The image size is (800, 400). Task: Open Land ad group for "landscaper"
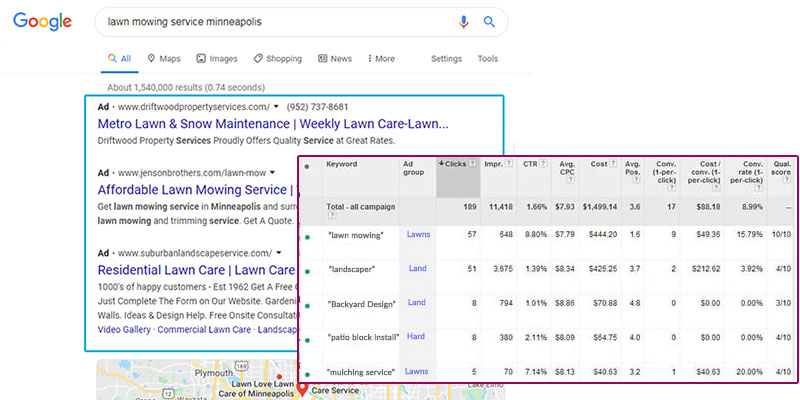[417, 268]
